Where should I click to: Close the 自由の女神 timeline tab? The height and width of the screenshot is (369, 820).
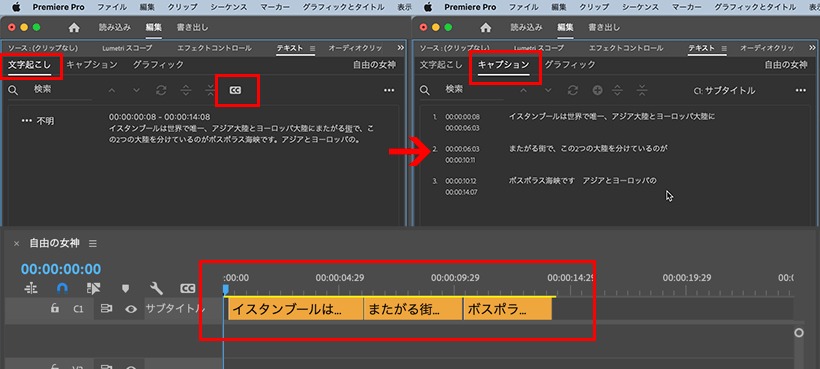16,244
